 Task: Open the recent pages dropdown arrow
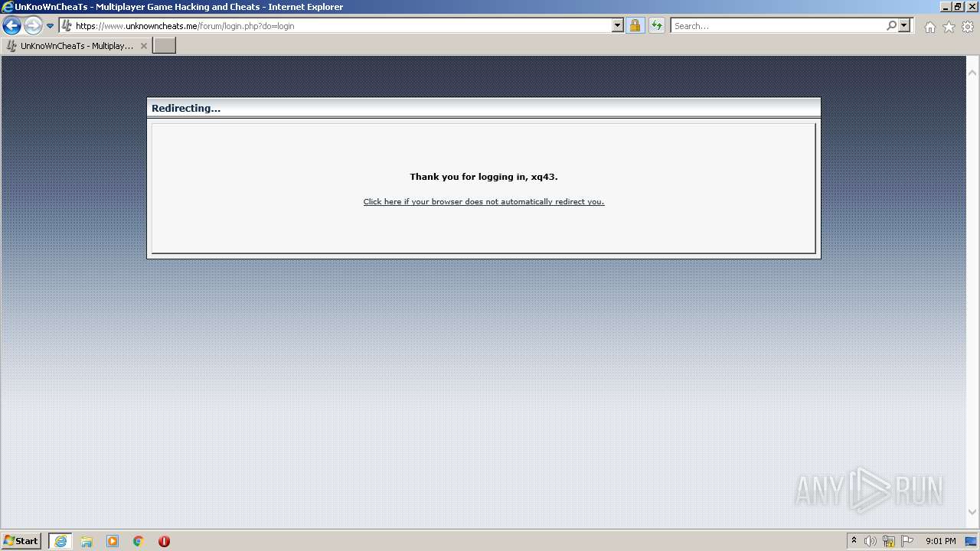pyautogui.click(x=50, y=26)
